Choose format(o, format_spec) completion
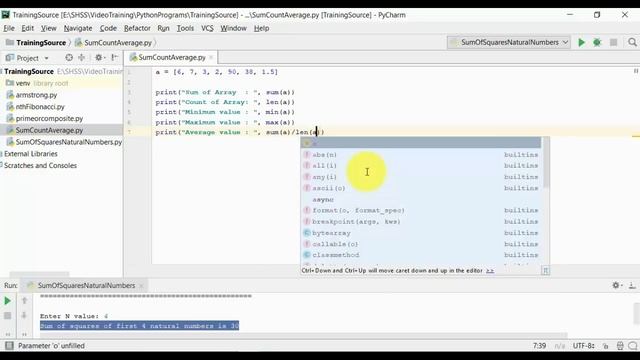Image resolution: width=640 pixels, height=360 pixels. 420,211
